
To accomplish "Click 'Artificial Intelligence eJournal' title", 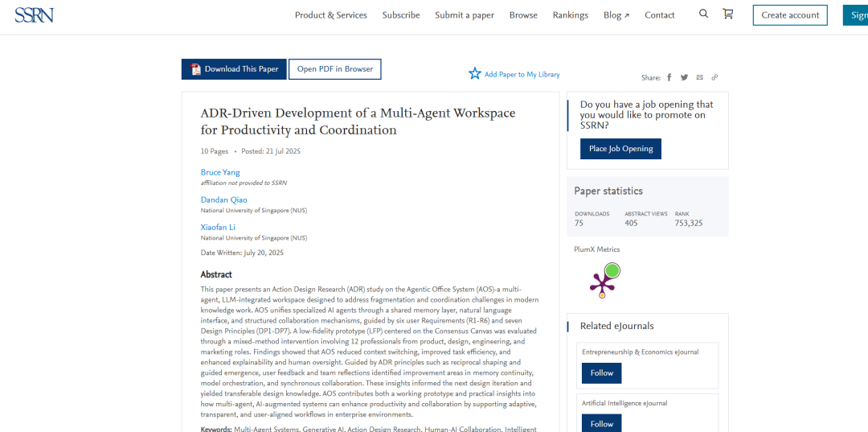I will (x=625, y=403).
